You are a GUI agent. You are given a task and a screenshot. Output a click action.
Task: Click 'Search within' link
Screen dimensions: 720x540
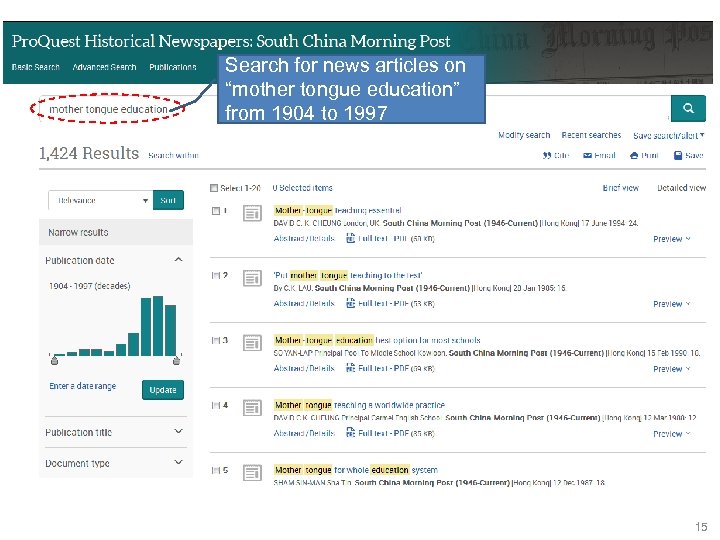click(173, 156)
